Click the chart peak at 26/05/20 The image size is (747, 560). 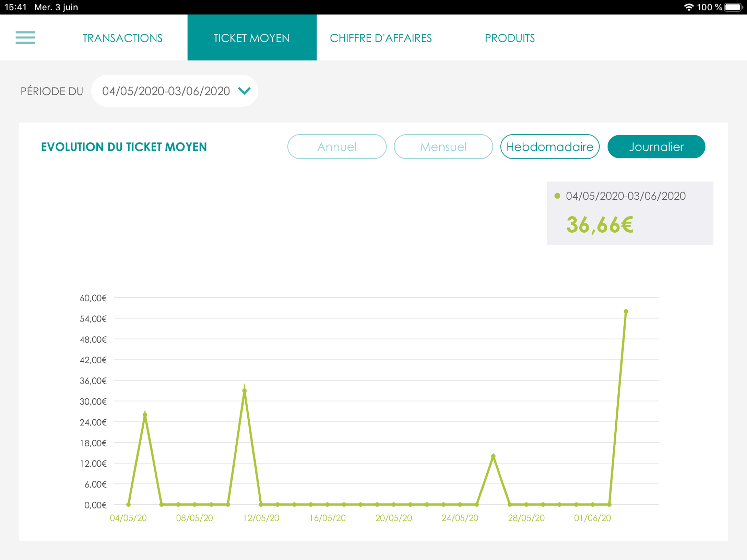point(493,456)
